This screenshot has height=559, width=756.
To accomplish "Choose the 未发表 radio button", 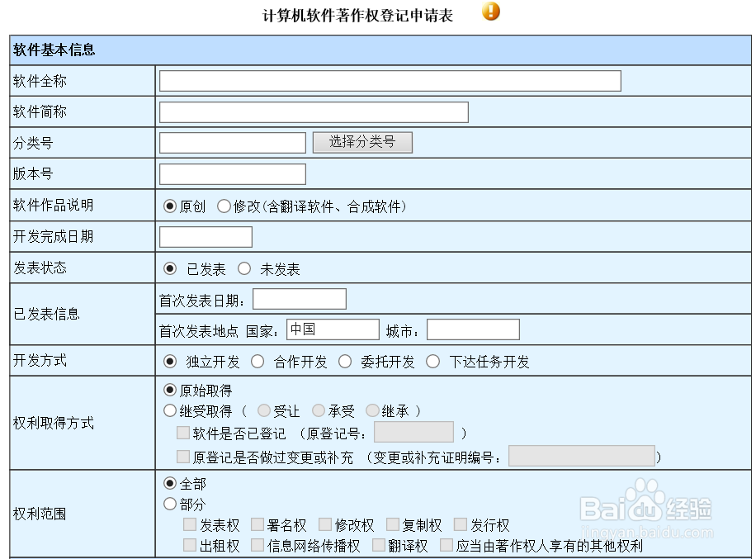I will coord(244,268).
